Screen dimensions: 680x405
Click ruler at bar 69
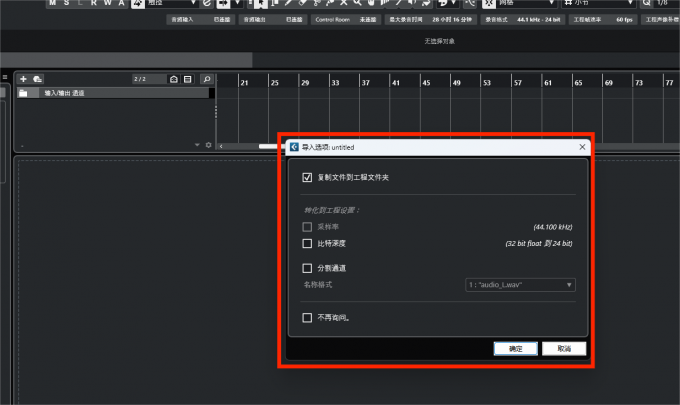point(608,83)
